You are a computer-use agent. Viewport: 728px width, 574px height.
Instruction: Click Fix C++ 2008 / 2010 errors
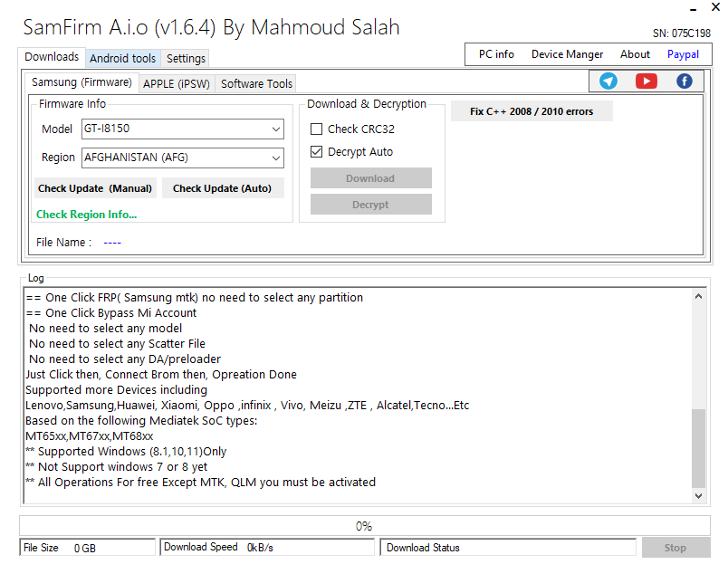[x=532, y=111]
